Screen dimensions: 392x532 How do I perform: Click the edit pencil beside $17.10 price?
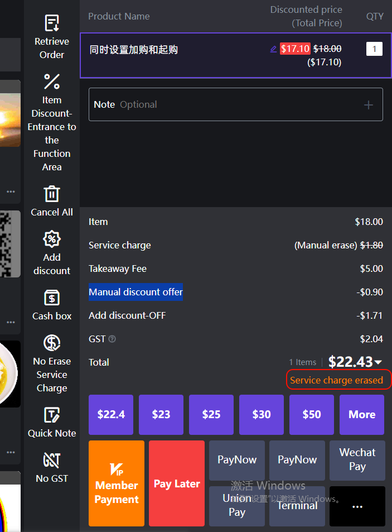[x=273, y=49]
